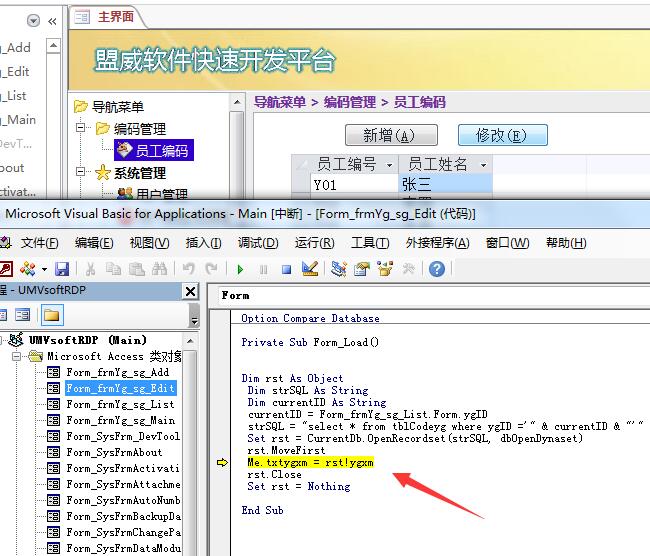Collapse Access navigation pane with chevrons
Image resolution: width=650 pixels, height=556 pixels.
52,21
